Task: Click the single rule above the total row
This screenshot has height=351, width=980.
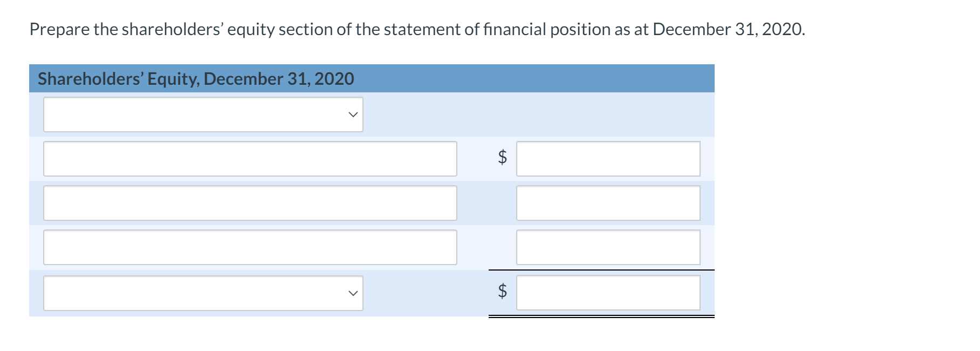Action: click(601, 269)
